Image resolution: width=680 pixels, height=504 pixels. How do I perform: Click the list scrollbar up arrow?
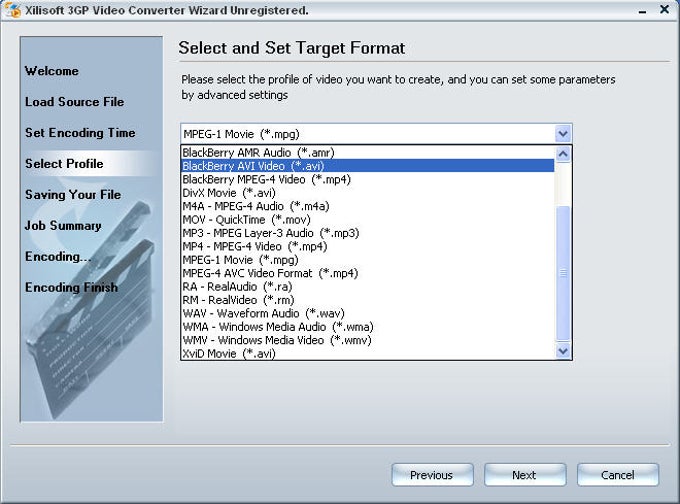pos(563,154)
